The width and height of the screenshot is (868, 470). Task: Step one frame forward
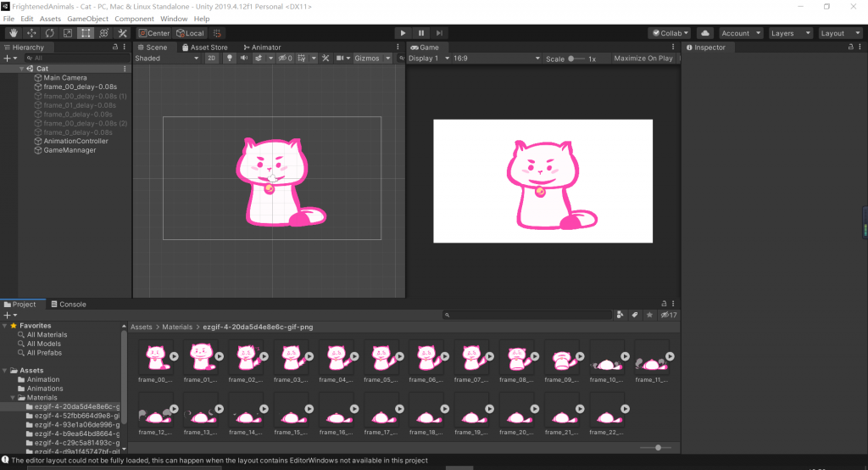(440, 33)
